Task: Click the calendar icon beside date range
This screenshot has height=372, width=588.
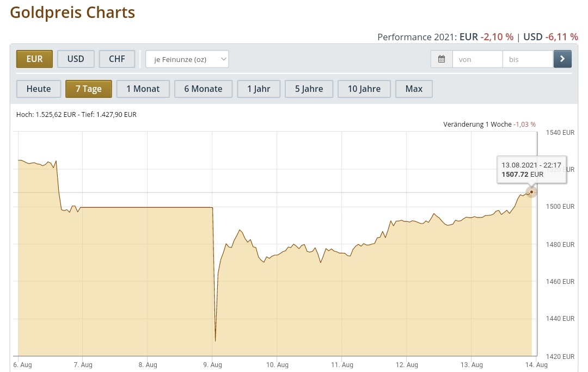Action: (x=442, y=59)
